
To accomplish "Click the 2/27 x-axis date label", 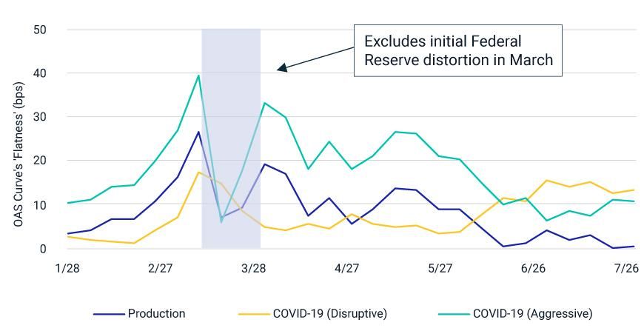I will coord(161,268).
